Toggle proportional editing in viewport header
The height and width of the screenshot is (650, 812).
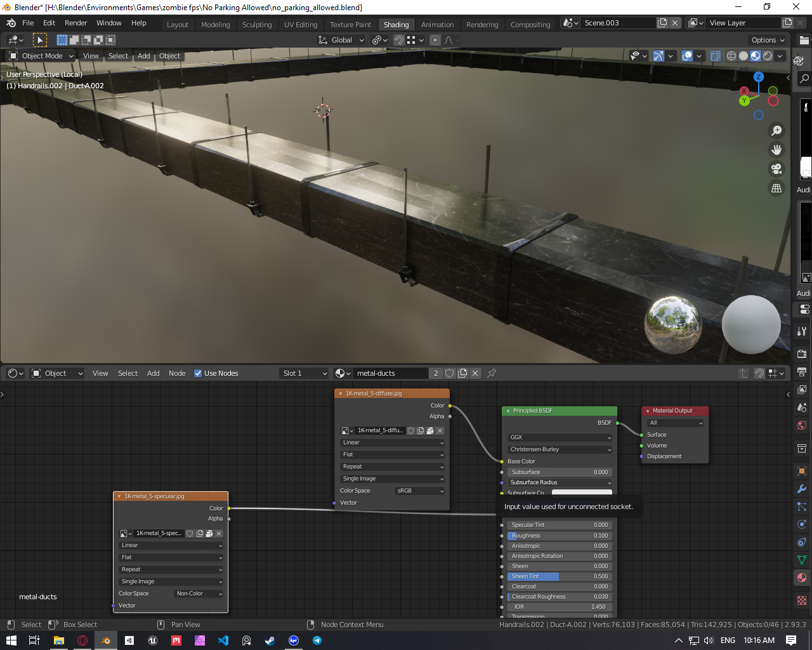coord(435,40)
